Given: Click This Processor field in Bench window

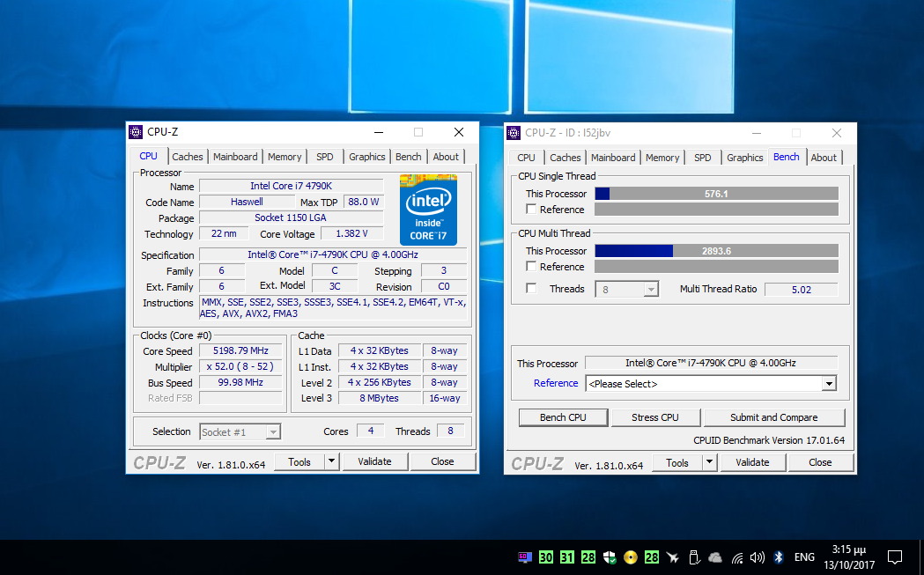Looking at the screenshot, I should click(x=711, y=363).
